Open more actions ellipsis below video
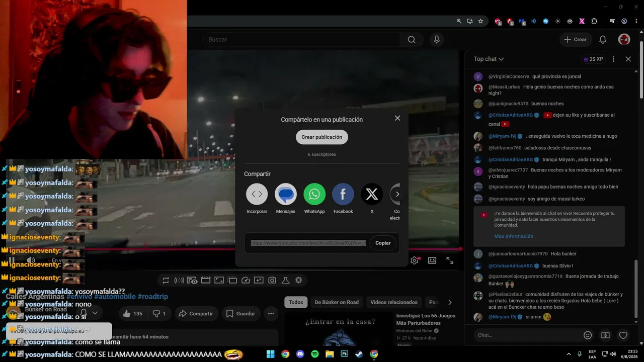The width and height of the screenshot is (644, 362). coord(271,314)
